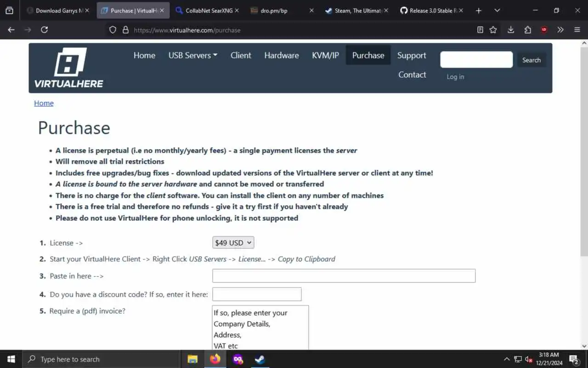Click the invoice company details textarea

point(260,328)
